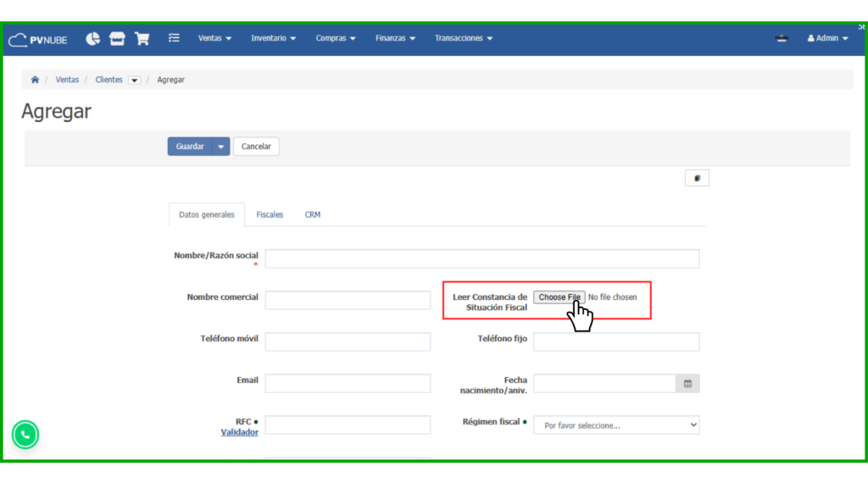Open the pie chart dashboard icon
Screen dimensions: 868x488
(x=92, y=39)
